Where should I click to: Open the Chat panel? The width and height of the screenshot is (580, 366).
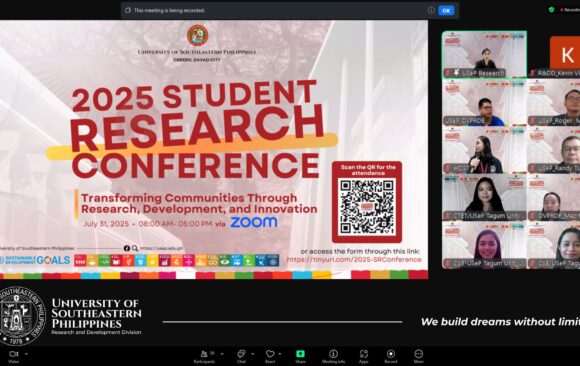click(241, 356)
